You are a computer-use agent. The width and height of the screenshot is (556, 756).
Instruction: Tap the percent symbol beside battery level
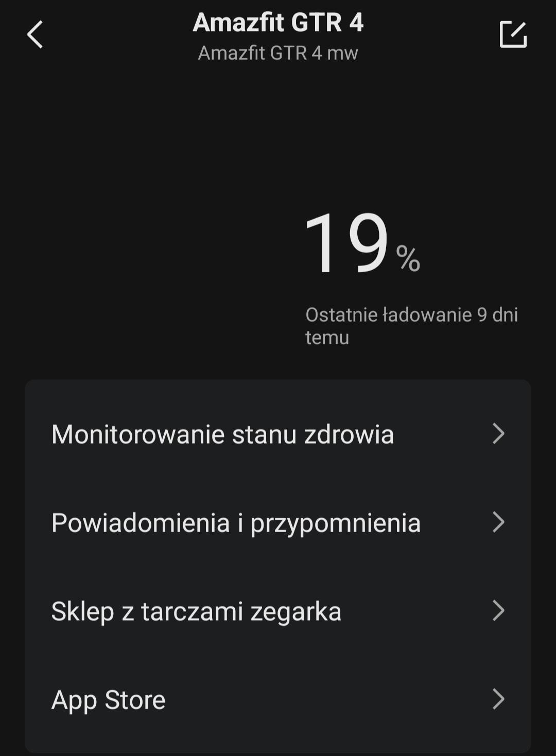pyautogui.click(x=408, y=258)
